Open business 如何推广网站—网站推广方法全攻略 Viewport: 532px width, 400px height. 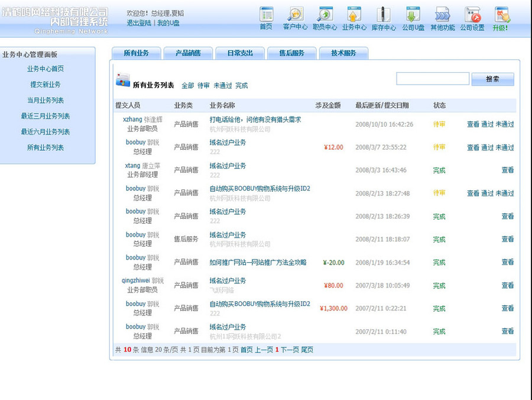(x=258, y=263)
